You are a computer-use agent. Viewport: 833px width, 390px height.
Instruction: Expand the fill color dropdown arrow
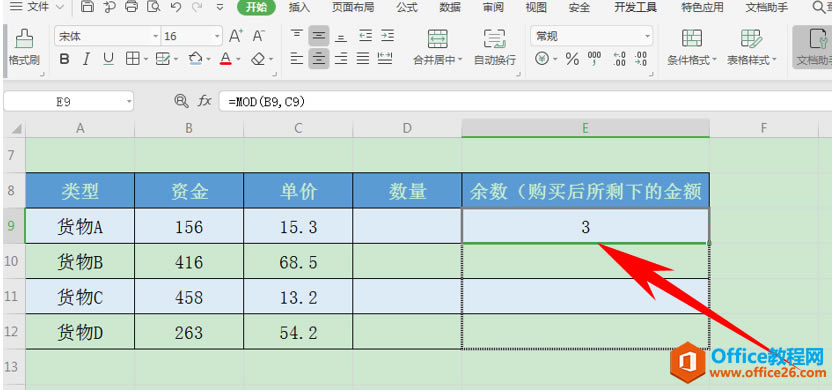(x=209, y=60)
